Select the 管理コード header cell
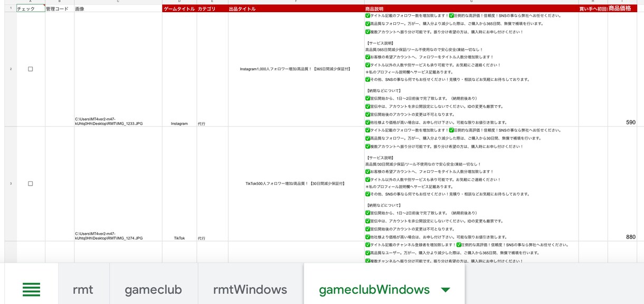The width and height of the screenshot is (644, 304). pyautogui.click(x=60, y=8)
